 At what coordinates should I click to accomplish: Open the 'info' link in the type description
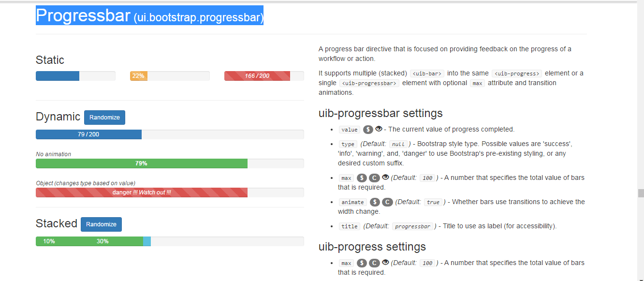(x=345, y=153)
